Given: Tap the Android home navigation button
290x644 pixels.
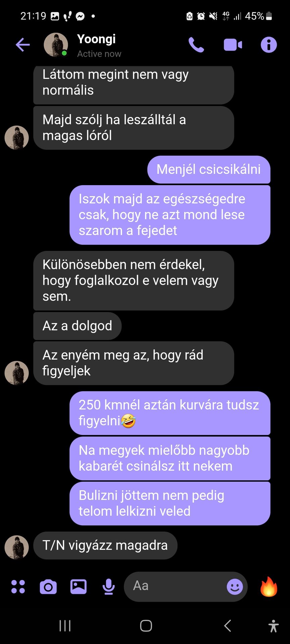Looking at the screenshot, I should pos(146,626).
